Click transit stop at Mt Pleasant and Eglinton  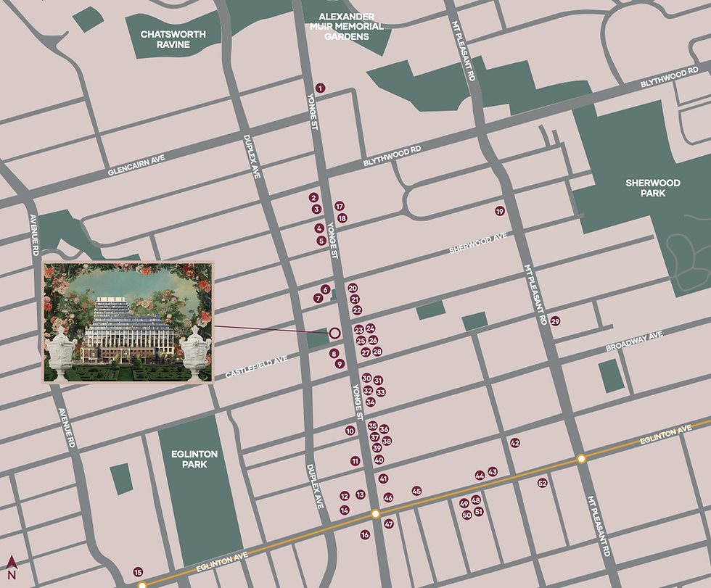pyautogui.click(x=581, y=459)
